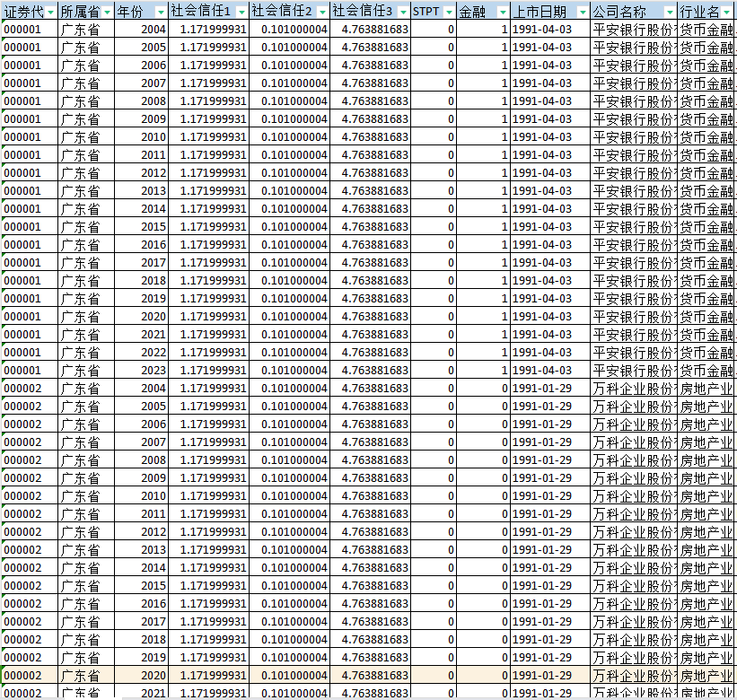The width and height of the screenshot is (737, 700).
Task: Open the 金融 column filter dropdown
Action: tap(503, 12)
